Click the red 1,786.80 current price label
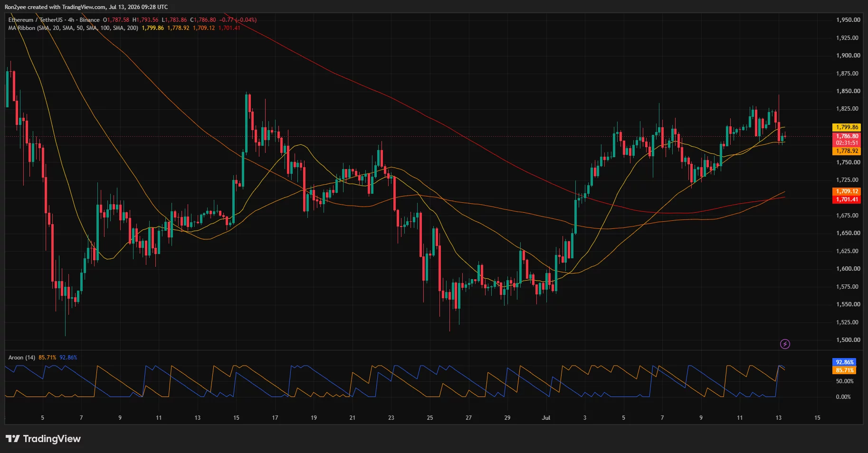The height and width of the screenshot is (453, 868). (847, 136)
